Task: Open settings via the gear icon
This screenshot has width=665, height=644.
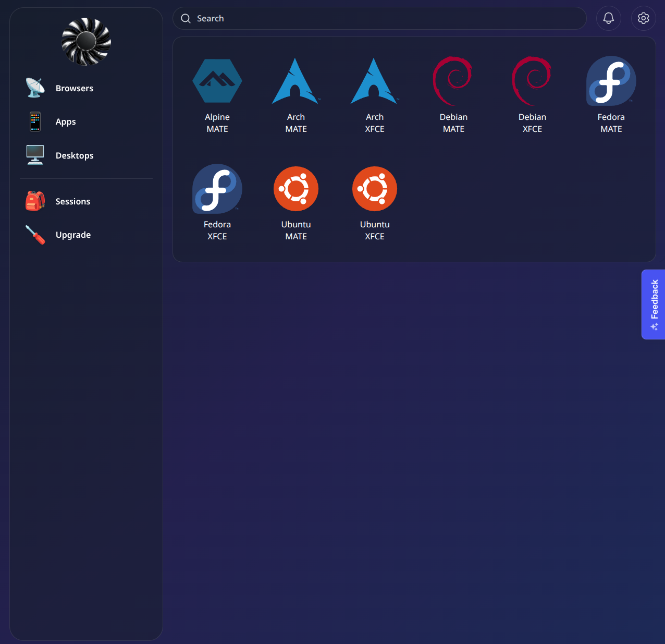Action: (643, 18)
